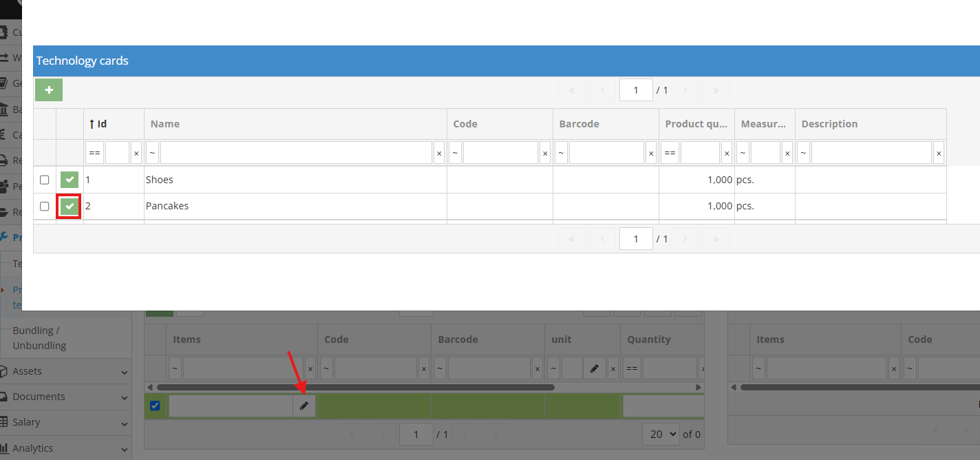980x460 pixels.
Task: Click green checkmark select for Pancakes row
Action: click(x=70, y=206)
